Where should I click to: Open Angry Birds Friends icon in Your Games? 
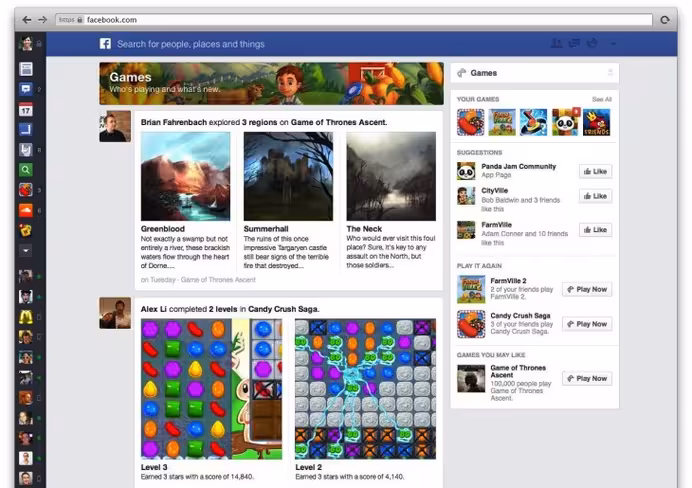tap(597, 122)
